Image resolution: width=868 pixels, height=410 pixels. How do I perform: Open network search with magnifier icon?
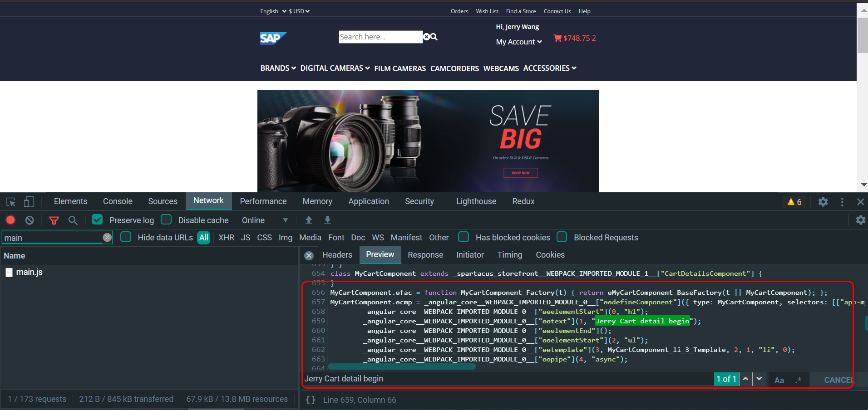[73, 220]
